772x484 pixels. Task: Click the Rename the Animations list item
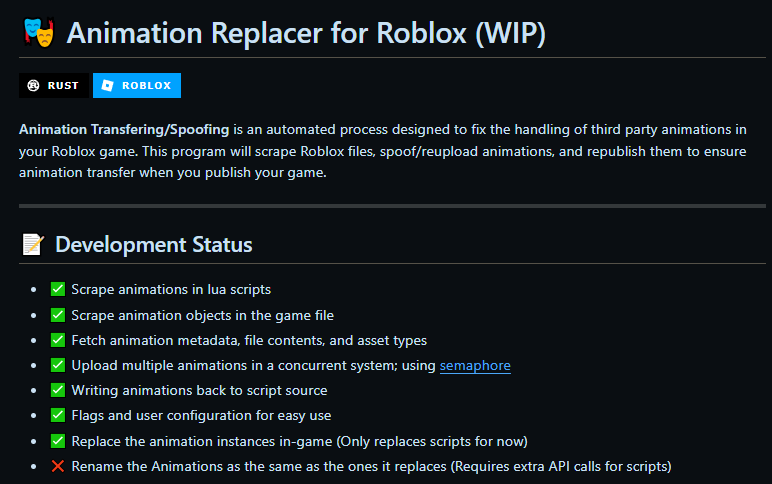point(371,466)
